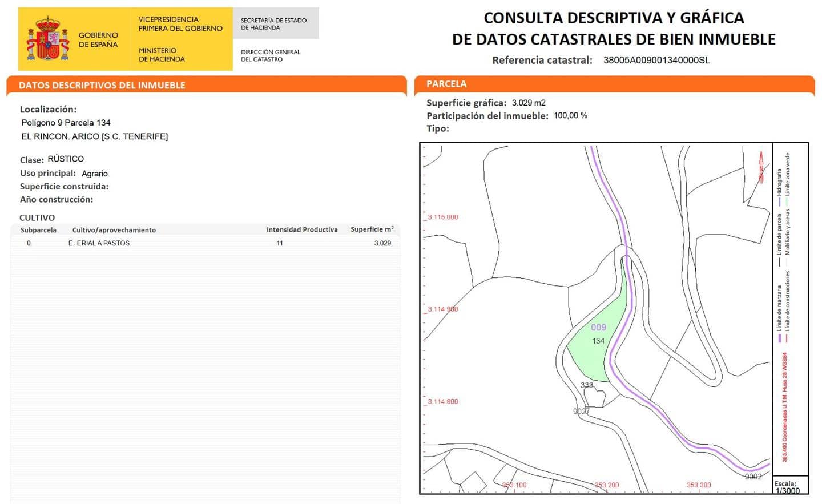Click the referencia catastral 38005A009001340000SL
This screenshot has height=504, width=822.
tap(658, 59)
